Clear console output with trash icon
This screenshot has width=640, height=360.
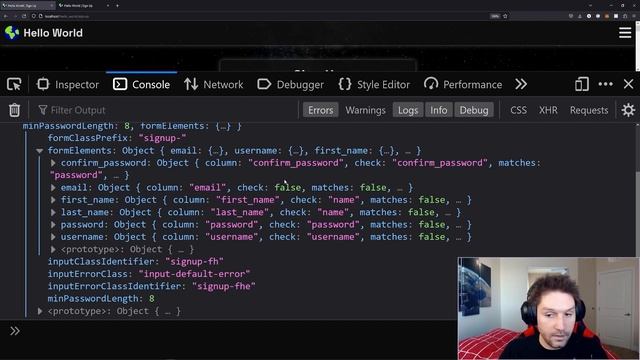click(14, 110)
